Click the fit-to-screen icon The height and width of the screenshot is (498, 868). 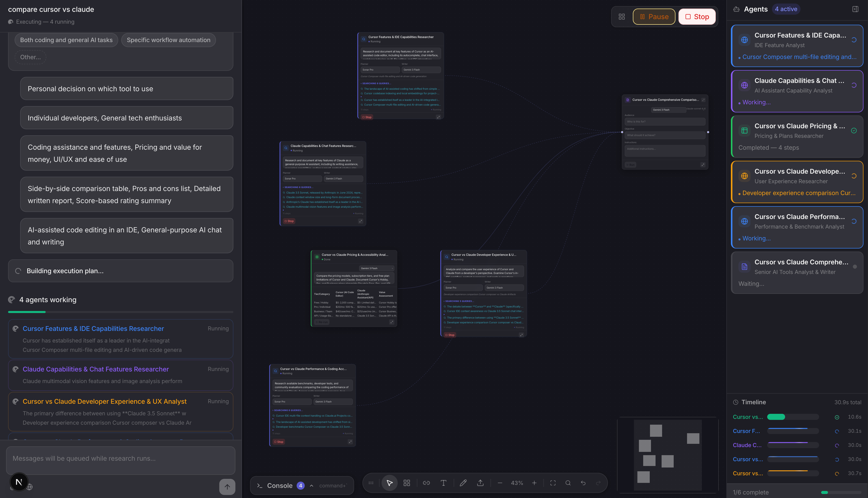[x=553, y=483]
